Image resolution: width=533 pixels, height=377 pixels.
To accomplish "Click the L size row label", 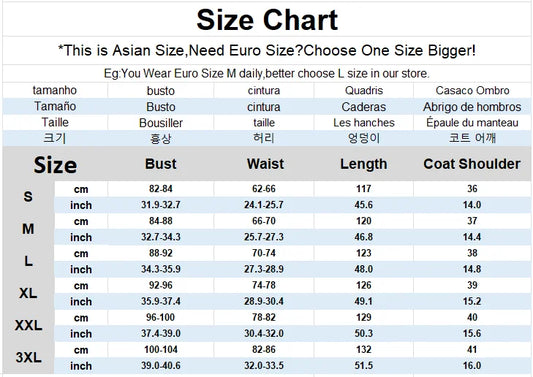I will [29, 261].
